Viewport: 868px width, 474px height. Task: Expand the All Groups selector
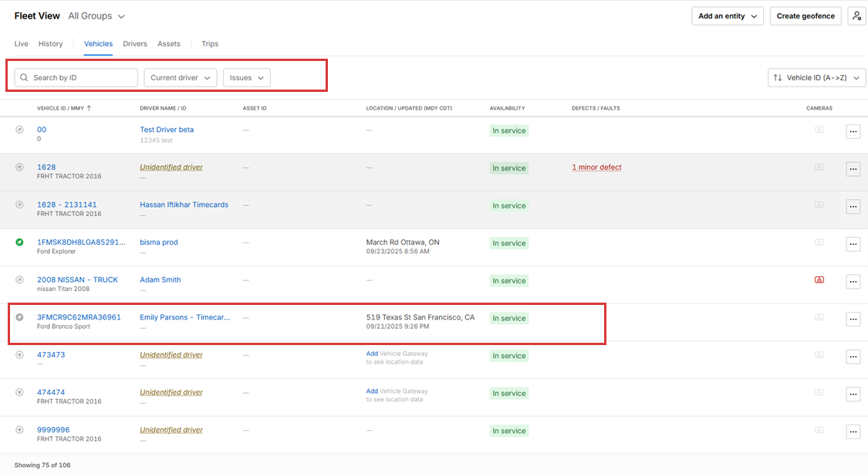point(96,16)
